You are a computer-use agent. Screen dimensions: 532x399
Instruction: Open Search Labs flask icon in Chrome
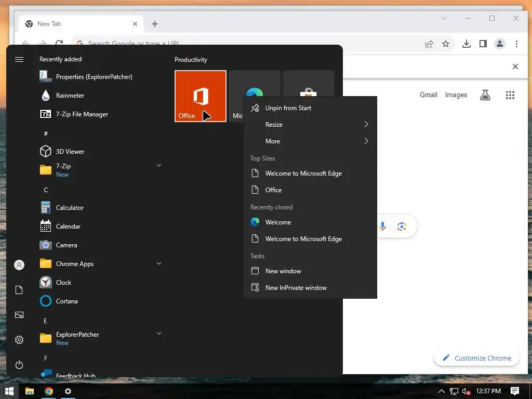tap(485, 95)
